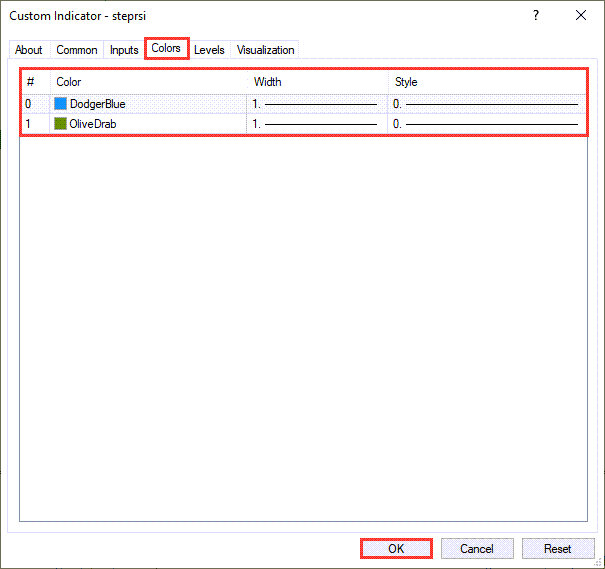Screen dimensions: 605x569
Task: Click the question mark help icon
Action: click(536, 15)
